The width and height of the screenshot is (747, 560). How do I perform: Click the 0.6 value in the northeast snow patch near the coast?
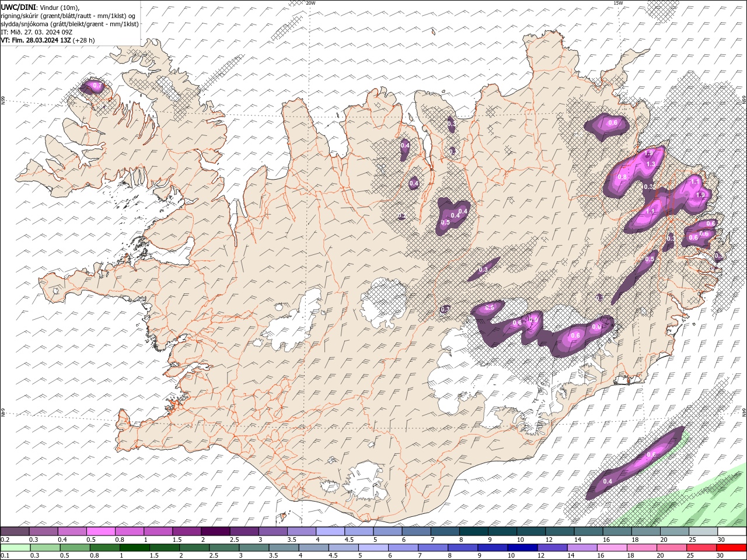[613, 123]
